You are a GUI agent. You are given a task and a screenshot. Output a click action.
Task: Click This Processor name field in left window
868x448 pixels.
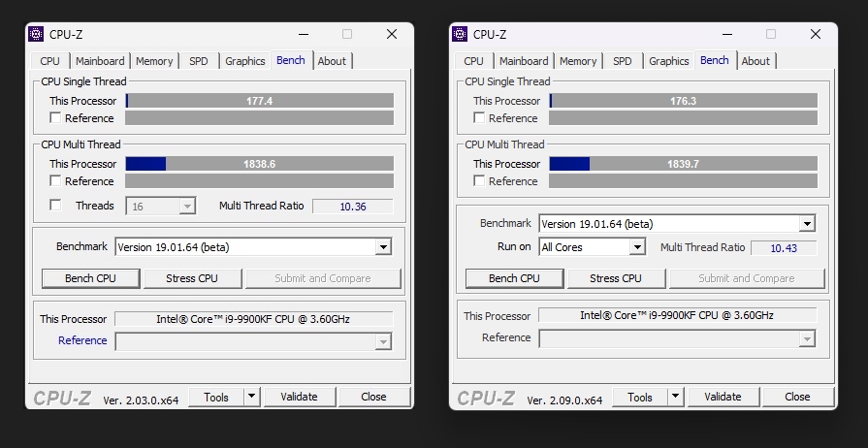pos(254,319)
